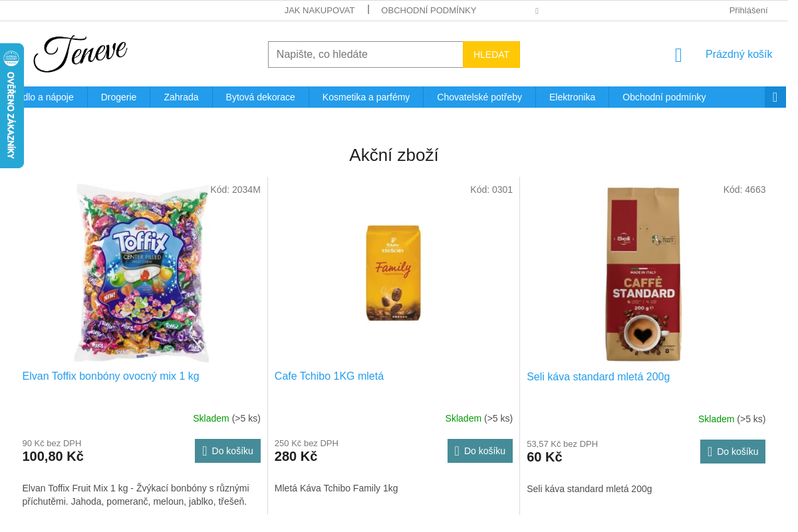
Task: Click small icon beside Obchodní podmínky in top bar
Action: coord(537,11)
